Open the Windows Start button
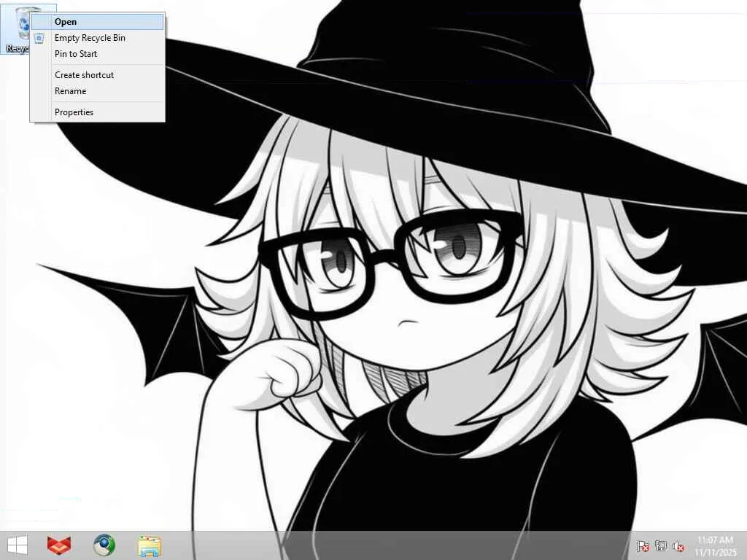Viewport: 747px width, 560px height. pos(18,545)
